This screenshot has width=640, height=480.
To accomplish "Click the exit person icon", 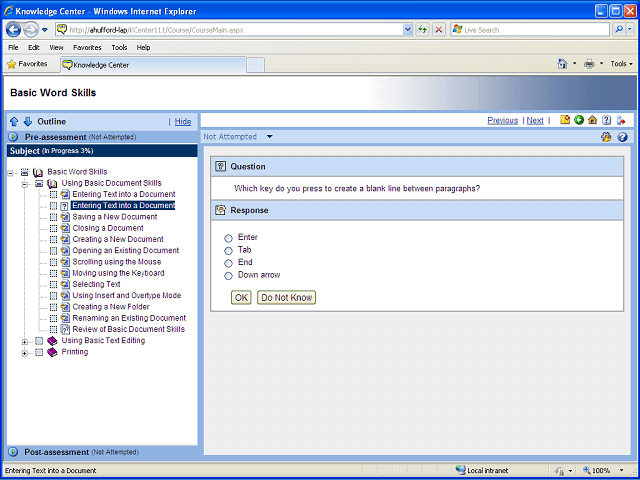I will [x=621, y=120].
